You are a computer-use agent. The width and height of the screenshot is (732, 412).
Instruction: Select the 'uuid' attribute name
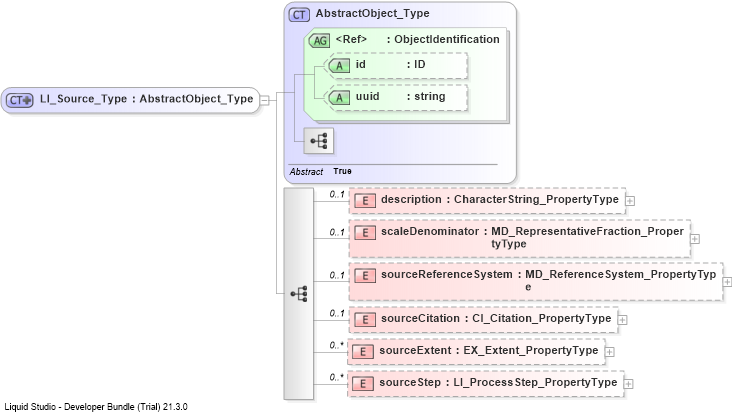[367, 96]
